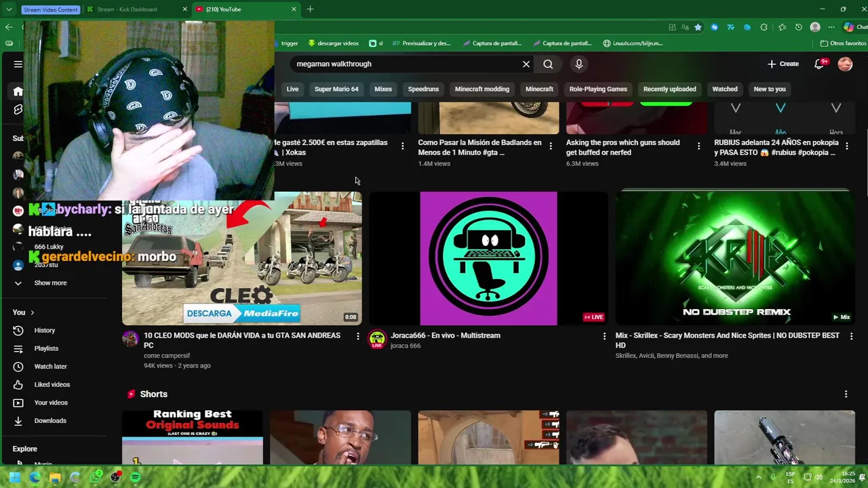Open Spotify from the taskbar
The height and width of the screenshot is (488, 868).
point(135,477)
